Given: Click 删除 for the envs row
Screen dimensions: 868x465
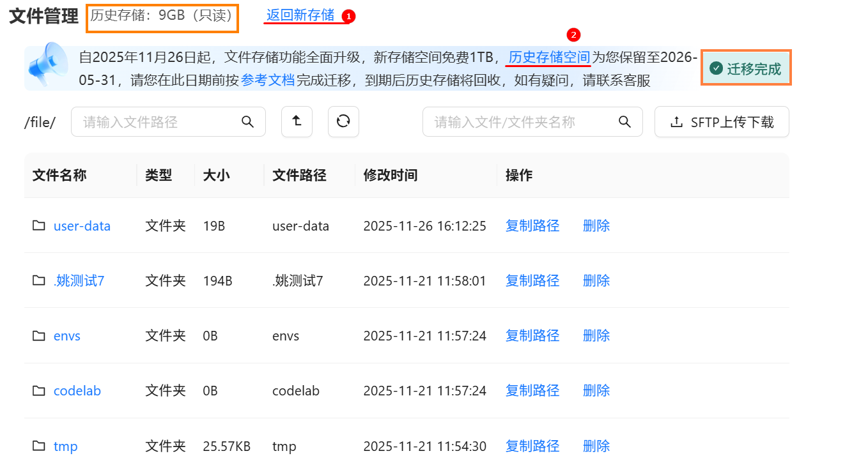Looking at the screenshot, I should coord(596,335).
